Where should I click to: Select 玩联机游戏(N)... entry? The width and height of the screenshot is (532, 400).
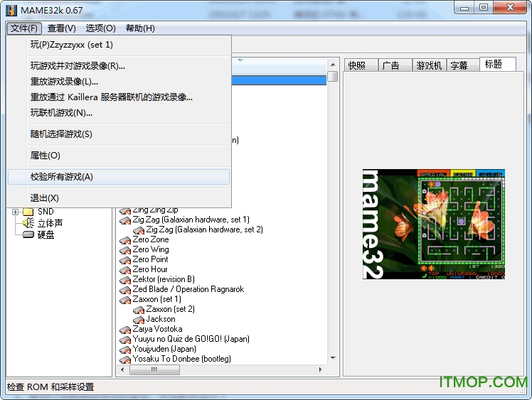click(119, 113)
